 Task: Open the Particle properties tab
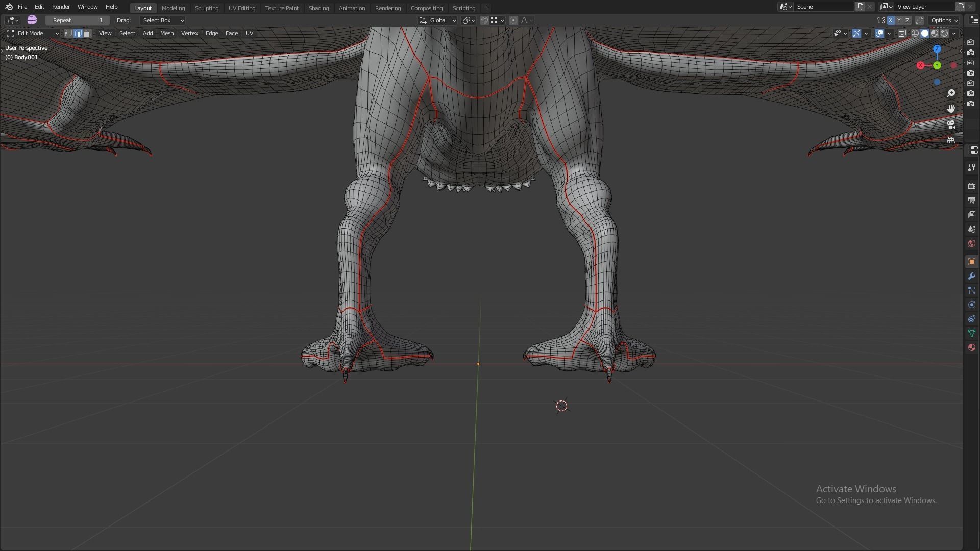(972, 290)
